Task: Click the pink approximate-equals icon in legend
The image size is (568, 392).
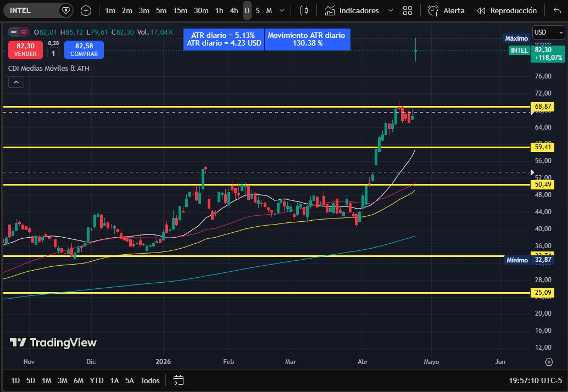Action: click(x=24, y=32)
